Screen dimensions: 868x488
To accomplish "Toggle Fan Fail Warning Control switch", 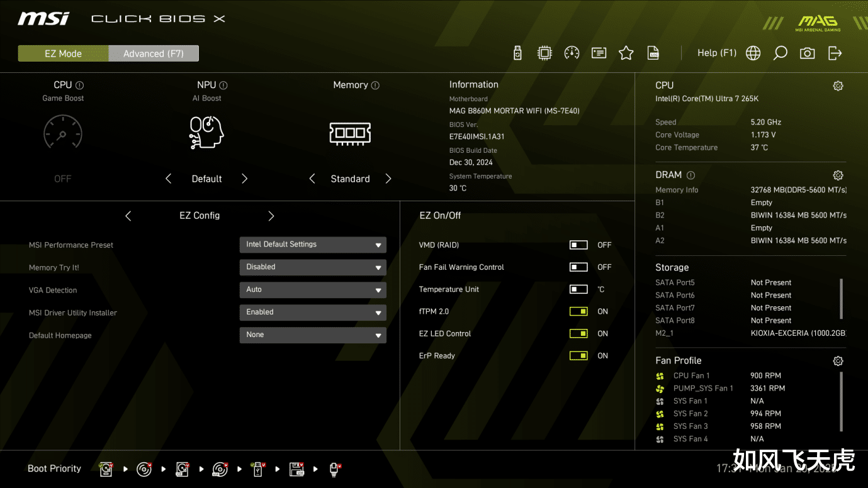I will (578, 267).
